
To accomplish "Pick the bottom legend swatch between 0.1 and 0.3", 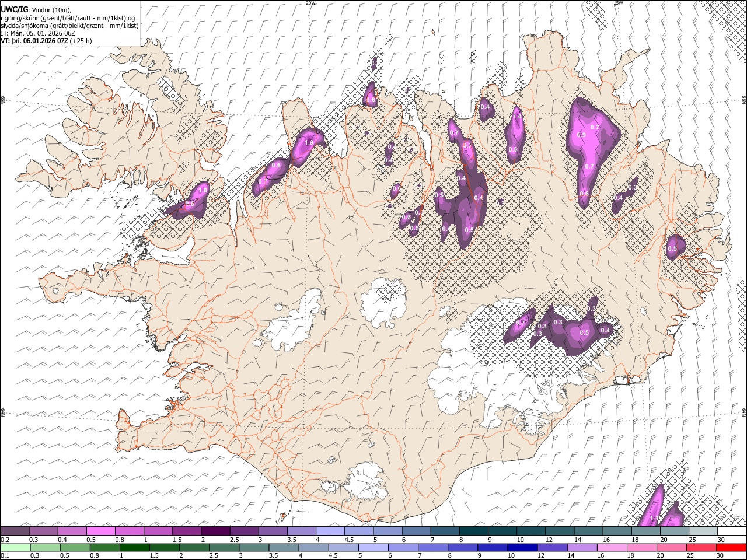I will pos(15,547).
